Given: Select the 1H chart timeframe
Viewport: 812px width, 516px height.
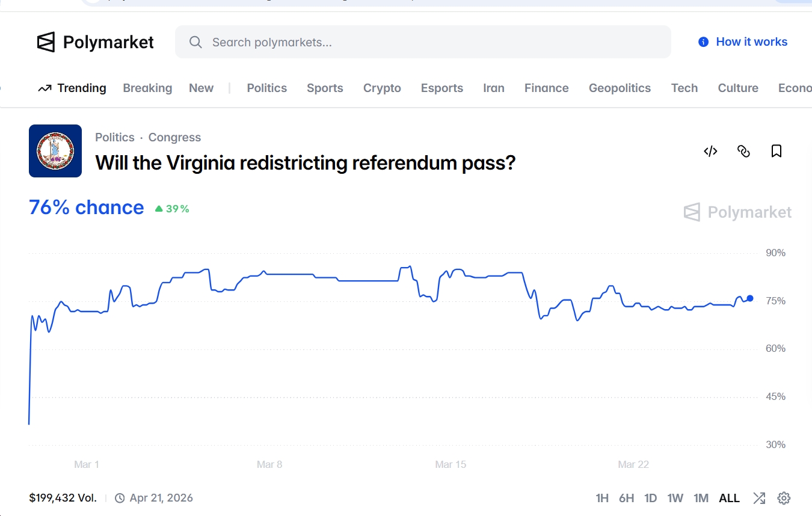Looking at the screenshot, I should 602,498.
